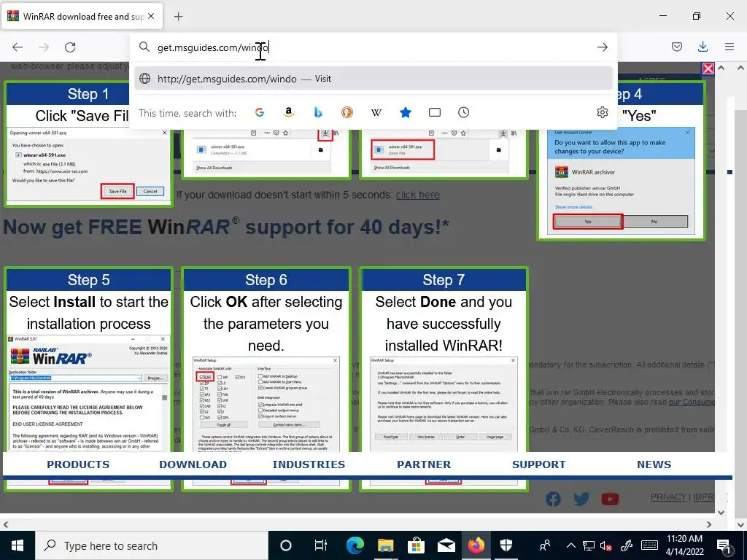The width and height of the screenshot is (747, 560).
Task: Open the clock showing 11:20 AM
Action: 684,545
